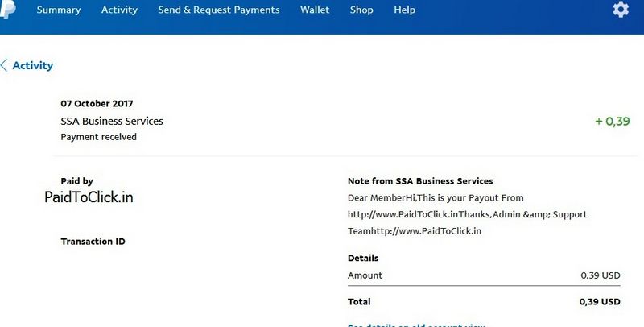Click the Note from SSA Business Services heading
The width and height of the screenshot is (644, 327).
coord(420,182)
